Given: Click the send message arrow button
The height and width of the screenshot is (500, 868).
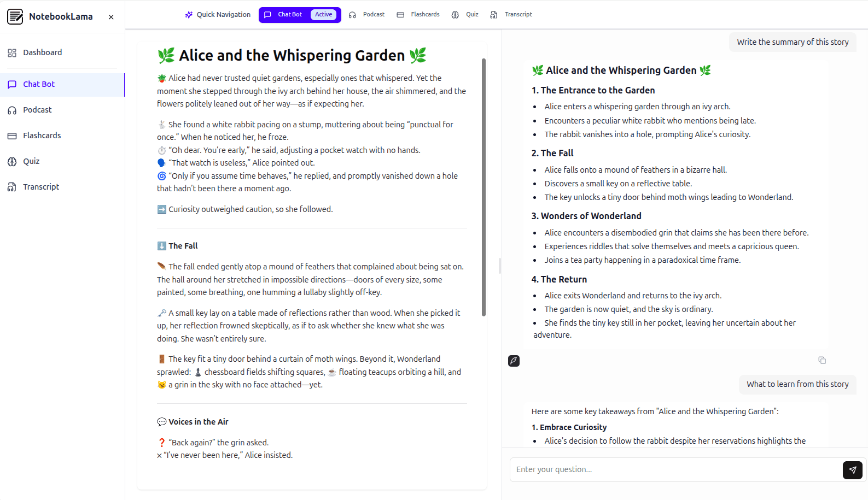Looking at the screenshot, I should tap(852, 470).
